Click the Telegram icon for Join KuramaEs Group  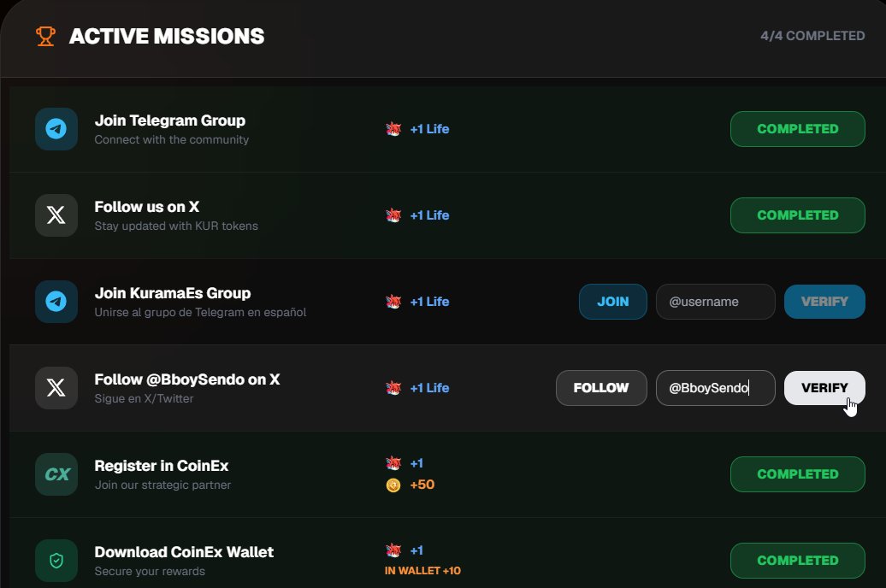[x=56, y=302]
